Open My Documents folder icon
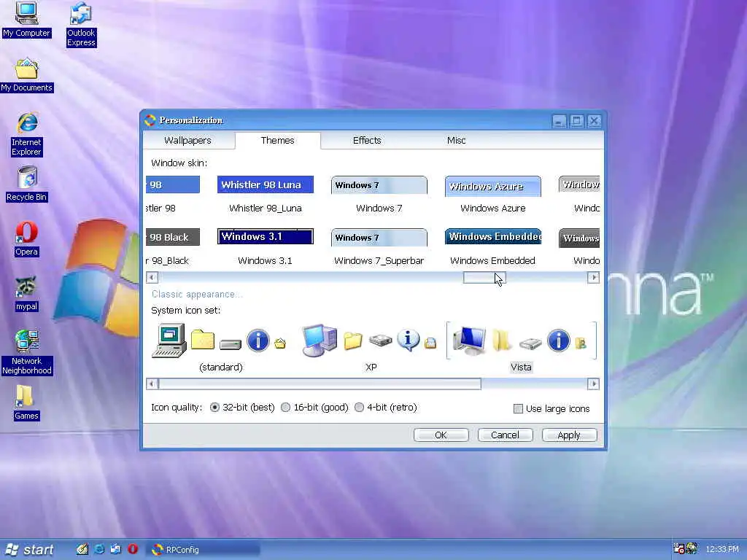Screen dimensions: 747x560 (x=27, y=75)
